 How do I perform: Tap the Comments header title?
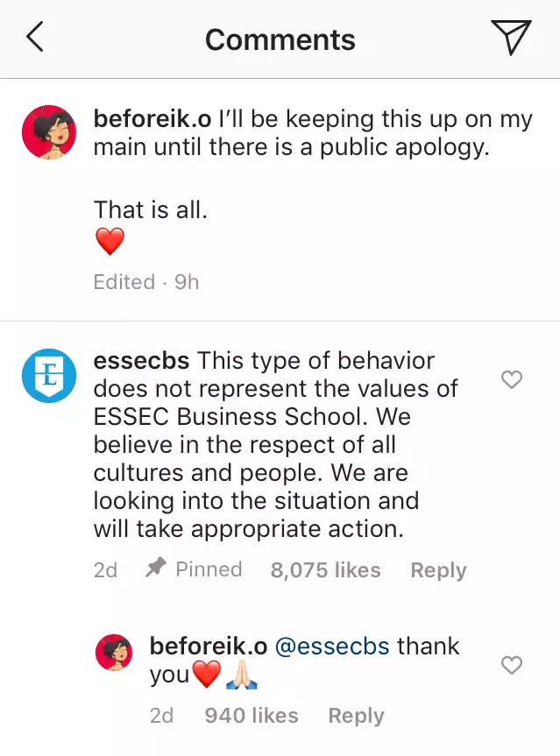[280, 39]
